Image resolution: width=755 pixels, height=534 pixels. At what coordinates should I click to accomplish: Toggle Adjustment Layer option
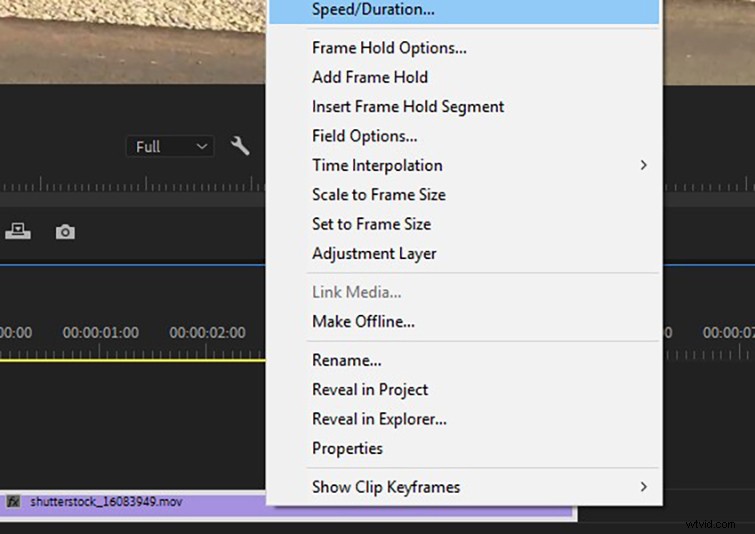click(464, 254)
